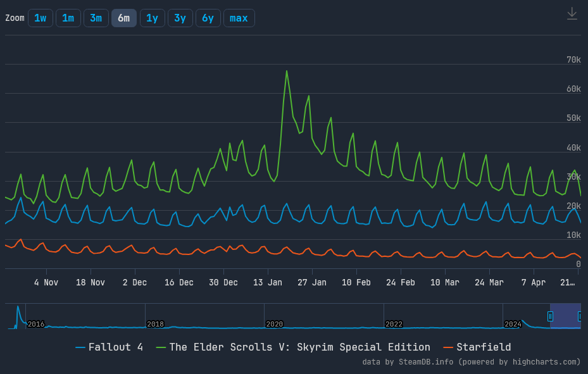Click the 50k y-axis label

pos(573,118)
